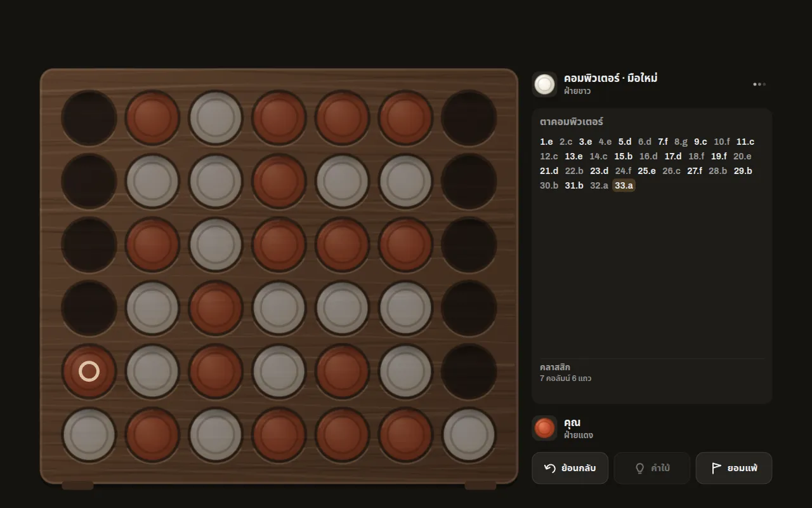Click the white disc in bottom-right corner
This screenshot has height=508, width=812.
469,435
